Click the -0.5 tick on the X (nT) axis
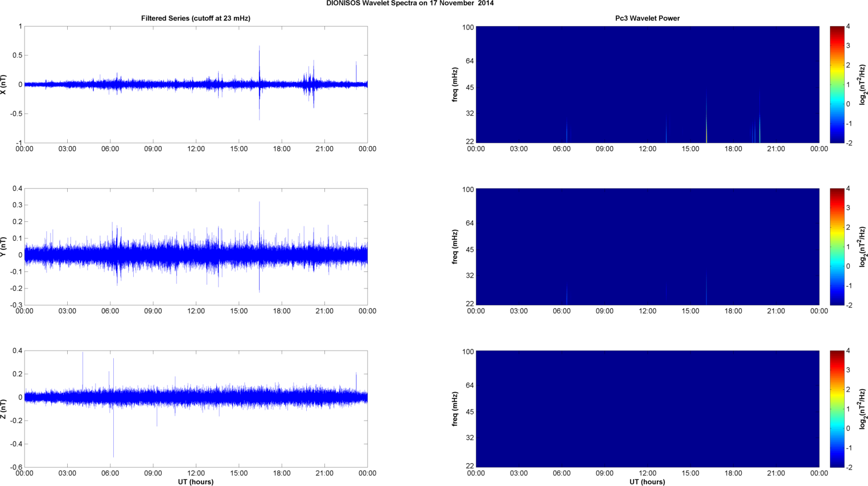This screenshot has height=486, width=868. (16, 114)
